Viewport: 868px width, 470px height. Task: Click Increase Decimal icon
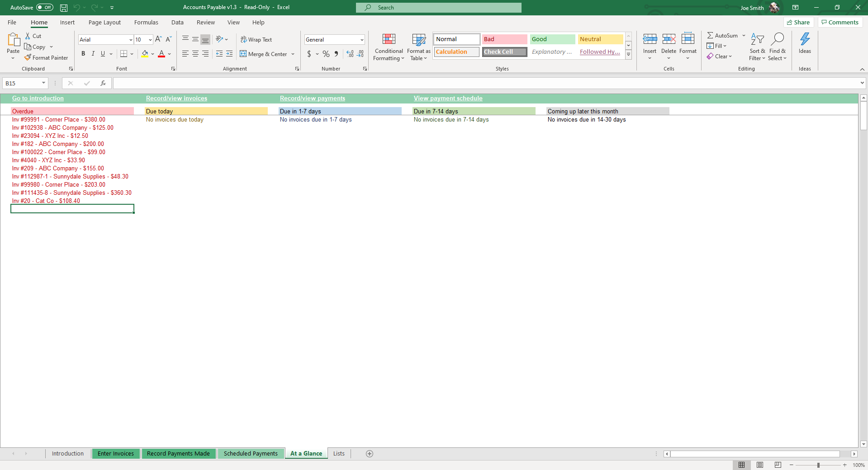coord(350,54)
